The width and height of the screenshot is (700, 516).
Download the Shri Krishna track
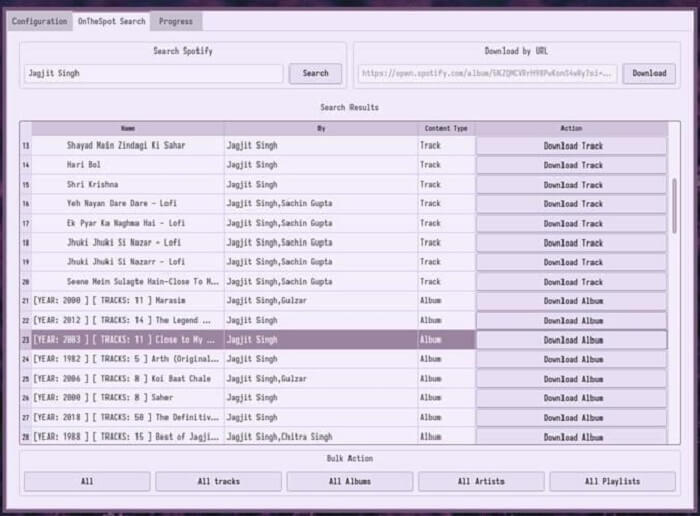tap(572, 185)
